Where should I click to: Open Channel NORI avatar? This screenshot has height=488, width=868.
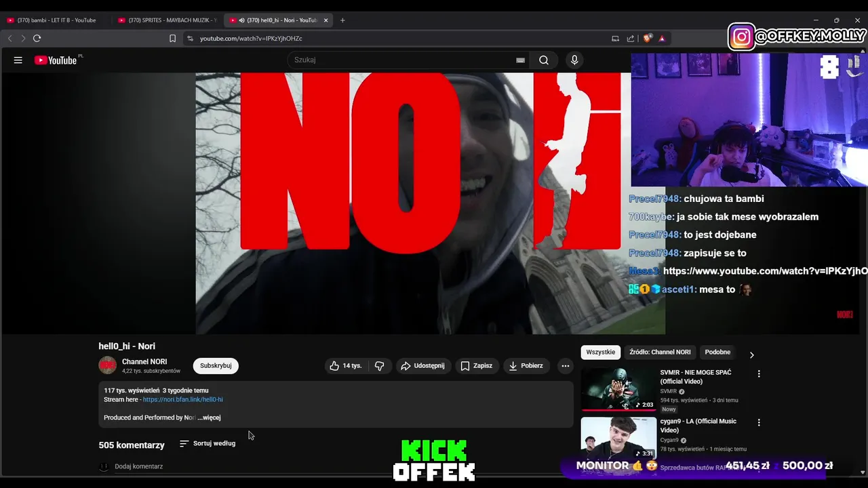coord(108,365)
